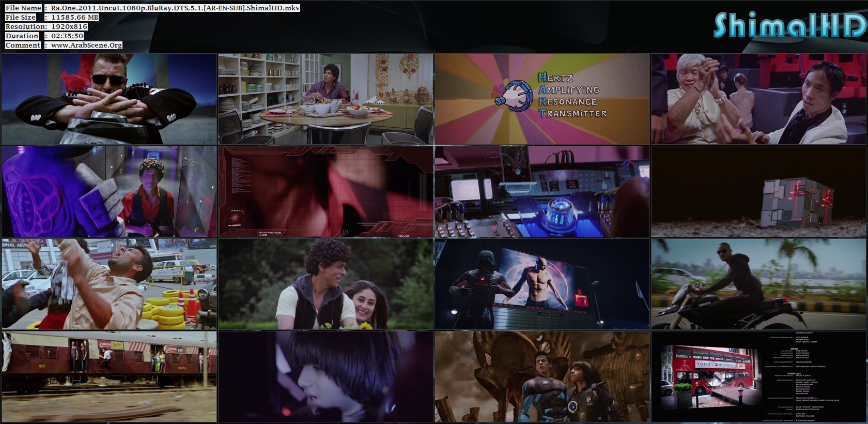The height and width of the screenshot is (424, 868).
Task: Open the thumbnail of man eating at a round table
Action: click(326, 99)
